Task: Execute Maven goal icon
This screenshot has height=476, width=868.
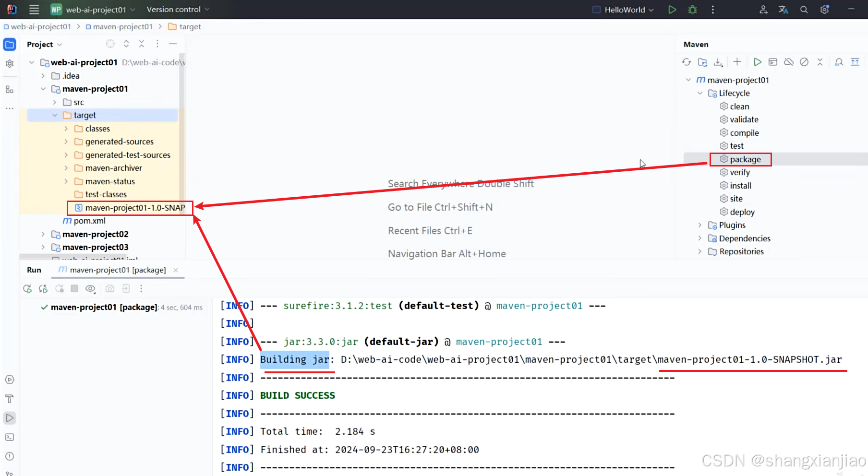Action: click(773, 62)
